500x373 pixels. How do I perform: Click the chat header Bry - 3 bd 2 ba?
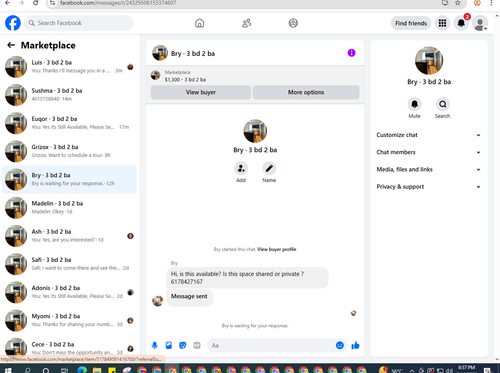[x=193, y=53]
